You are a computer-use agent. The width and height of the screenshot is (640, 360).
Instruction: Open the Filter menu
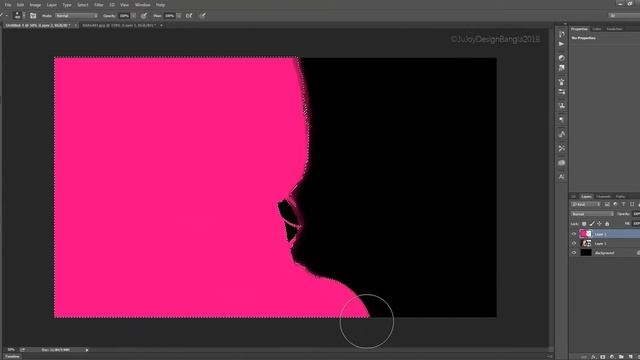click(x=99, y=5)
